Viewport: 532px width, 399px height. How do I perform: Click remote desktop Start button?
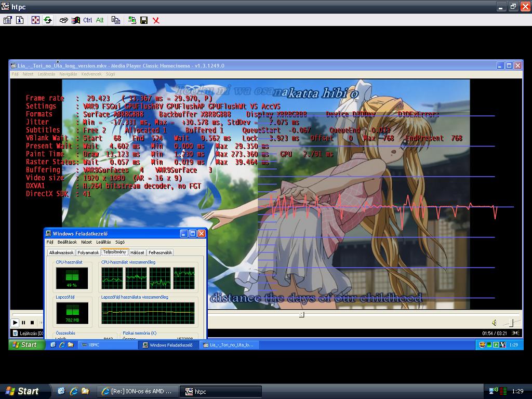click(x=27, y=345)
